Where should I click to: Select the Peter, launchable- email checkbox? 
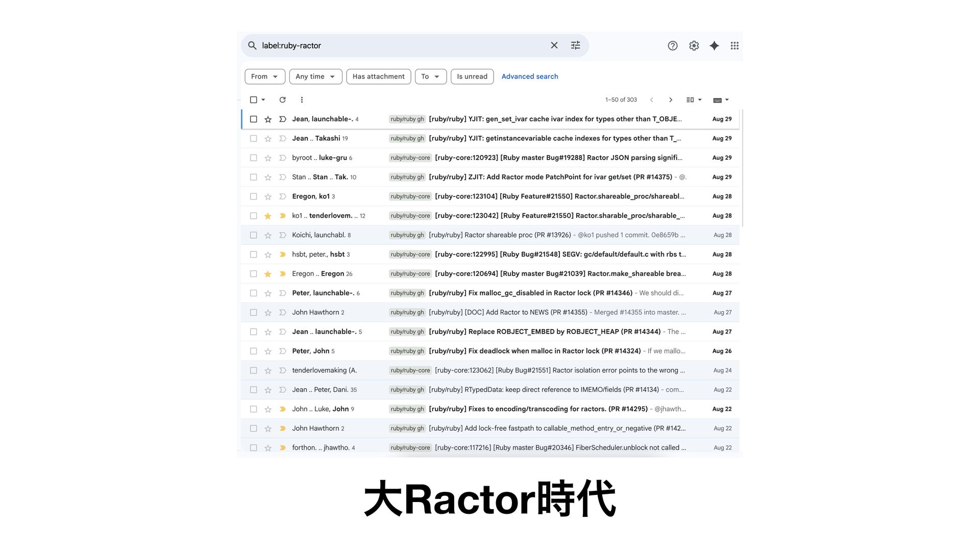click(x=253, y=293)
